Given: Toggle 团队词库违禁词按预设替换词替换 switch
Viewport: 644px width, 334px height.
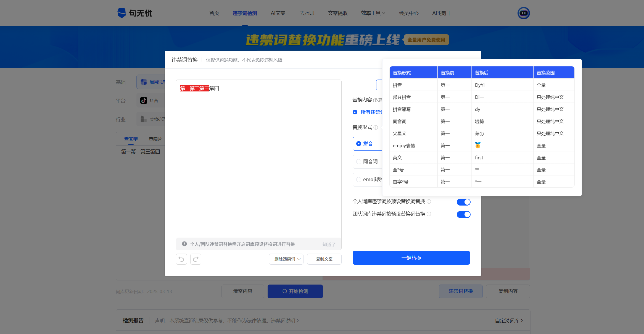Looking at the screenshot, I should pos(463,214).
